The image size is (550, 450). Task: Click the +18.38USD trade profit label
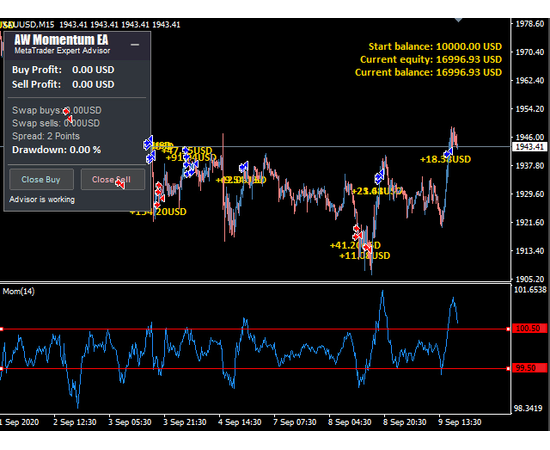point(445,160)
